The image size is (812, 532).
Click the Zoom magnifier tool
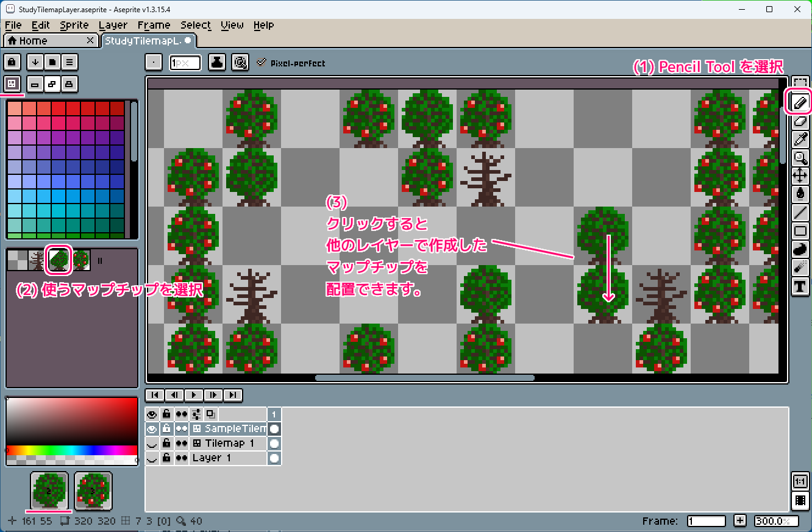tap(800, 158)
